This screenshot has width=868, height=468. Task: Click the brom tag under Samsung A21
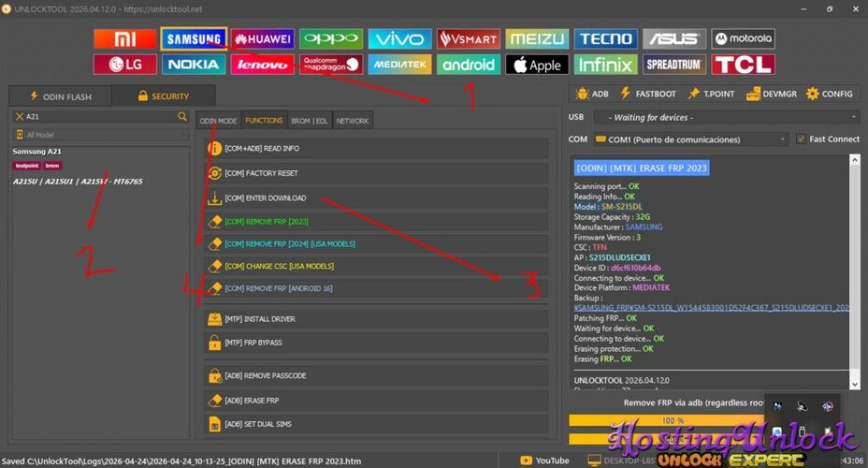(52, 166)
